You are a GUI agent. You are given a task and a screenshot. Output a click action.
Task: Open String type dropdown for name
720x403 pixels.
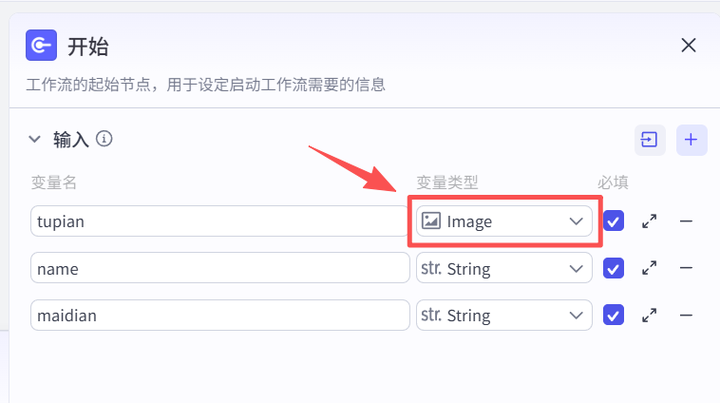tap(504, 268)
